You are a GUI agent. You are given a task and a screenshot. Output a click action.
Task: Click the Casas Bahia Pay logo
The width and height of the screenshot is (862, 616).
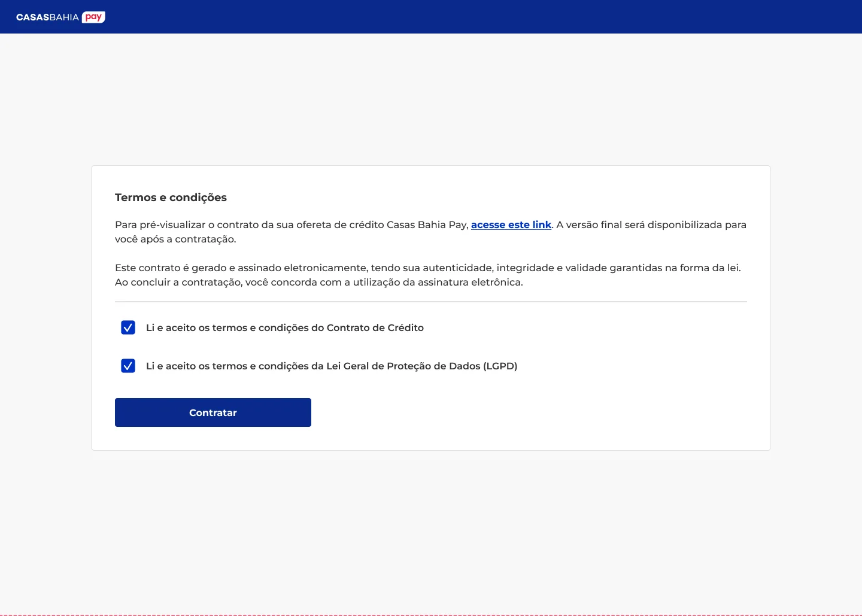pyautogui.click(x=60, y=17)
